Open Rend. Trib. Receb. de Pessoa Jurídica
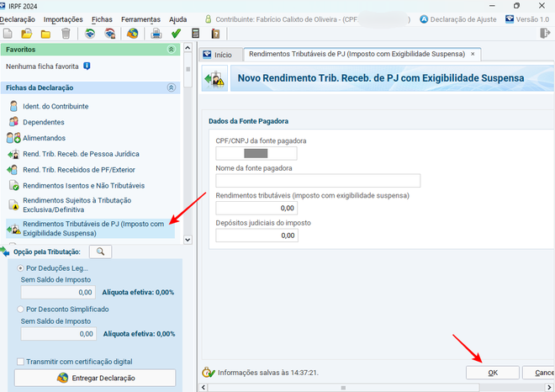This screenshot has height=392, width=555. [81, 154]
